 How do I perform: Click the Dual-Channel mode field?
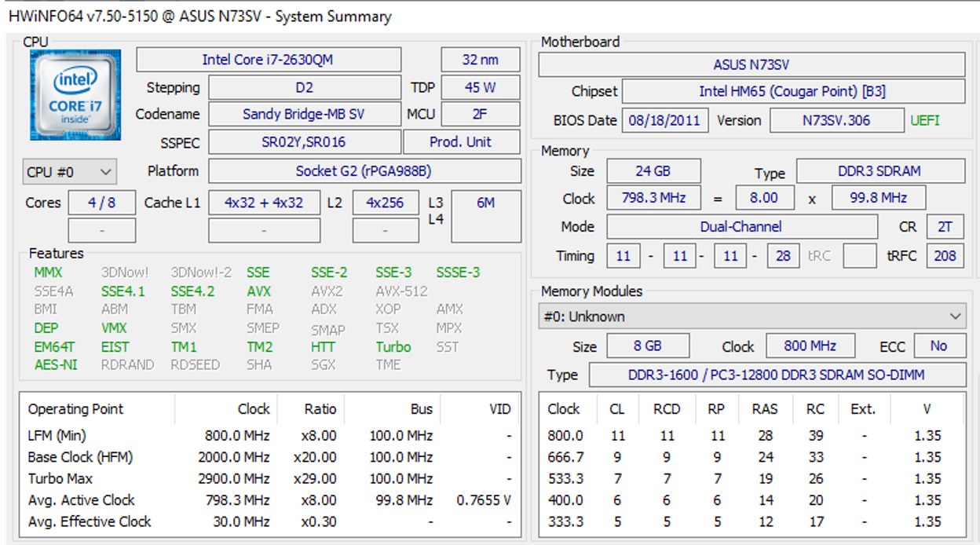741,226
